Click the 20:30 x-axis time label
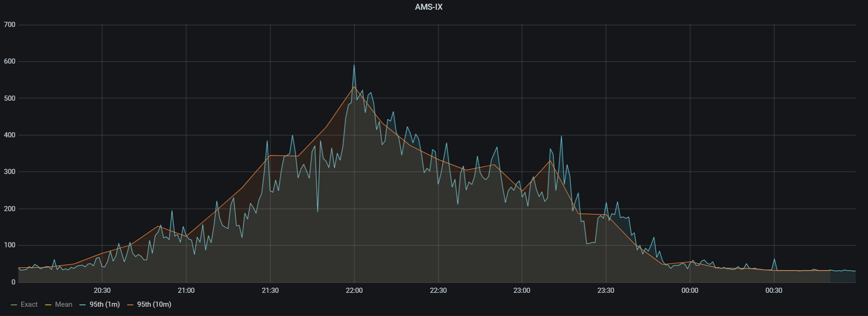The width and height of the screenshot is (868, 316). coord(102,290)
